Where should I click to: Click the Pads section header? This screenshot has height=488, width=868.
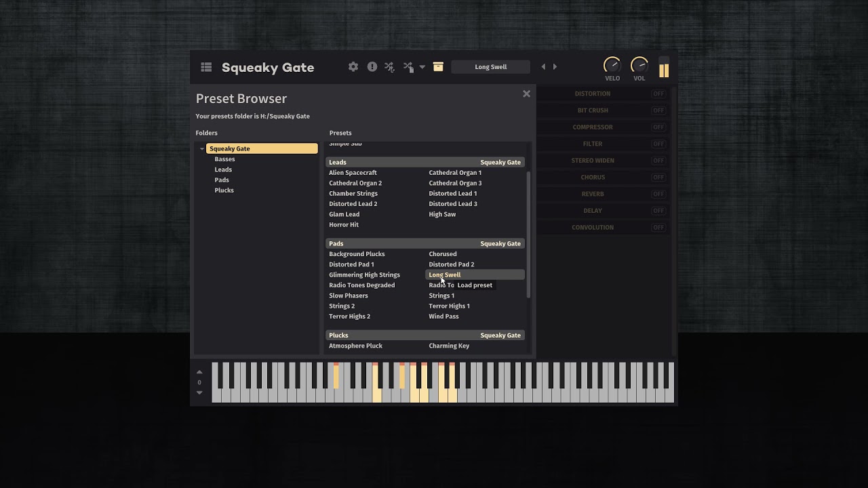coord(425,243)
